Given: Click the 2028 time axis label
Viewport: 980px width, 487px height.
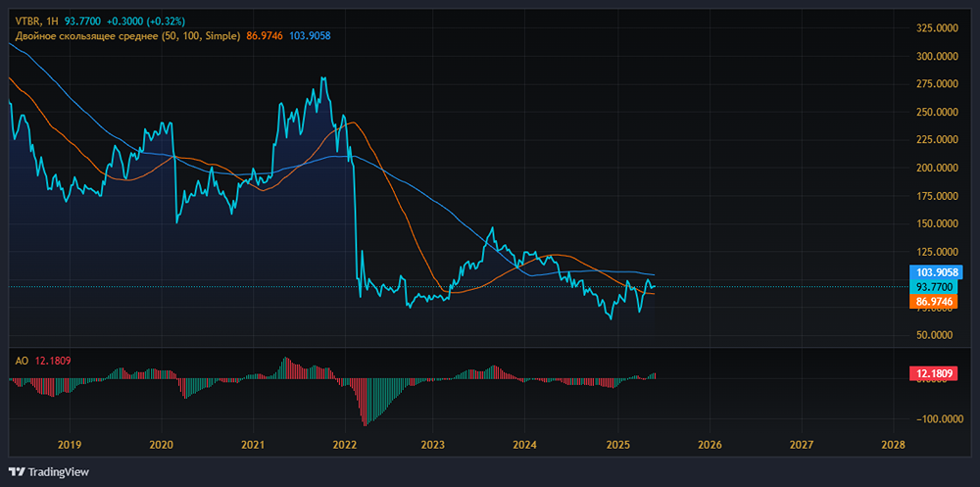Looking at the screenshot, I should click(892, 445).
